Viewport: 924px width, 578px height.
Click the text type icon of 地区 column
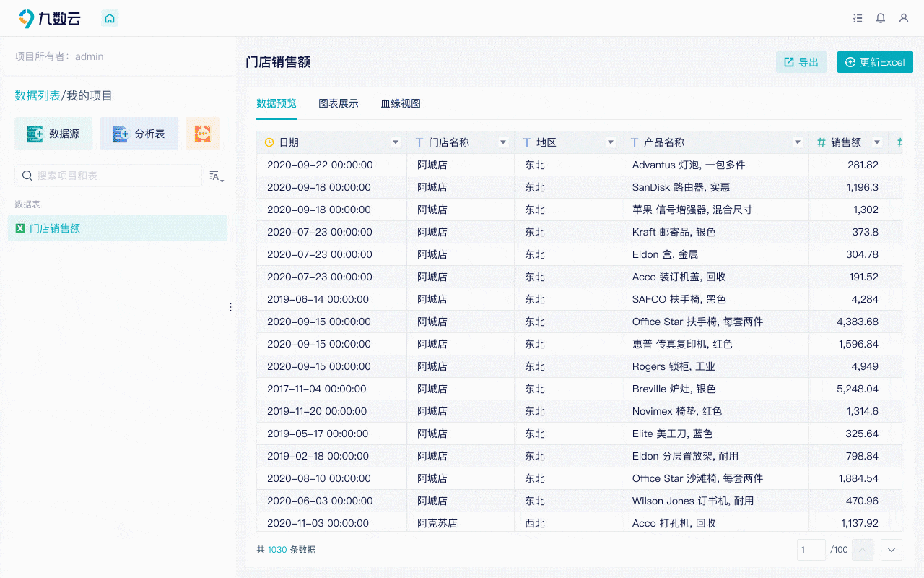point(527,142)
